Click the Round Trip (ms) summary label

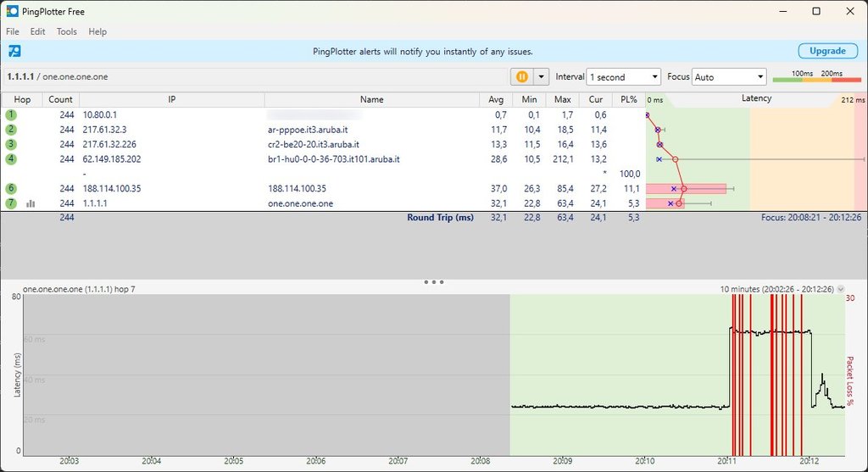(x=440, y=218)
